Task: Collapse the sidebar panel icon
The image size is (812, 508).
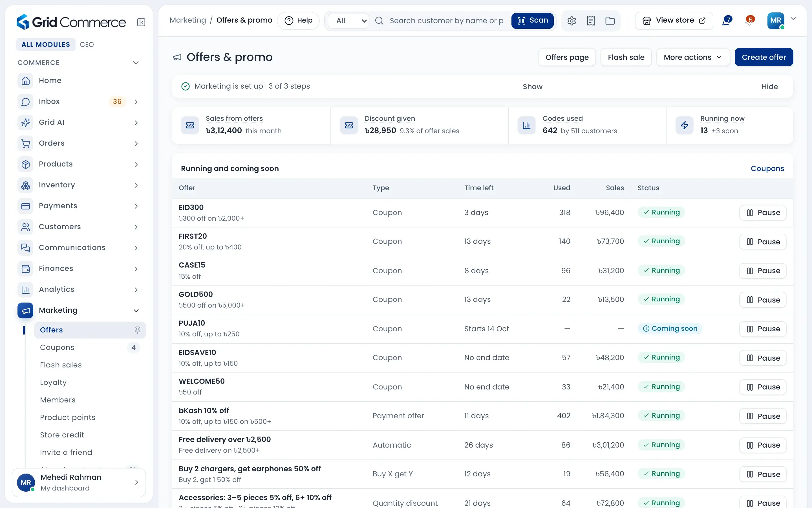Action: coord(141,23)
